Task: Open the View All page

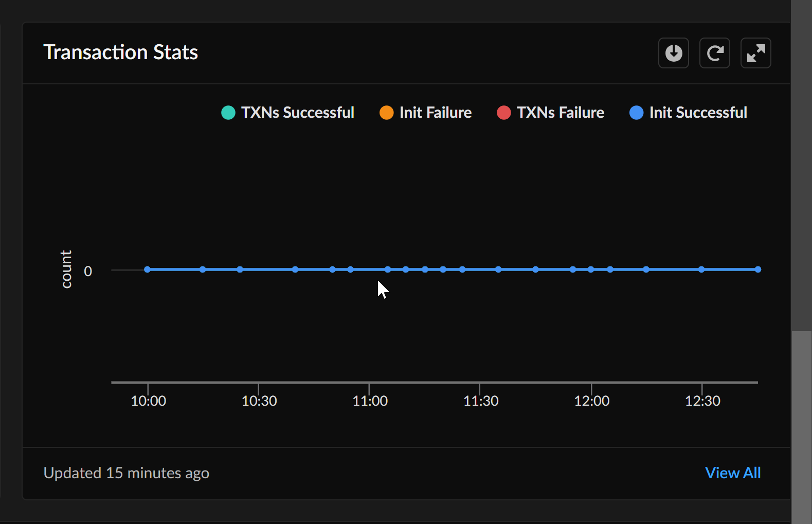Action: 733,473
